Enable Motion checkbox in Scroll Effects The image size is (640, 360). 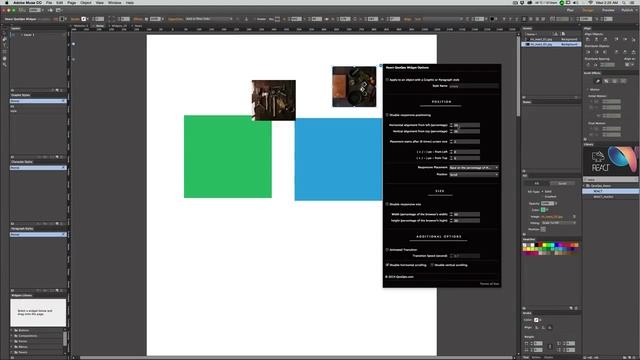[588, 89]
